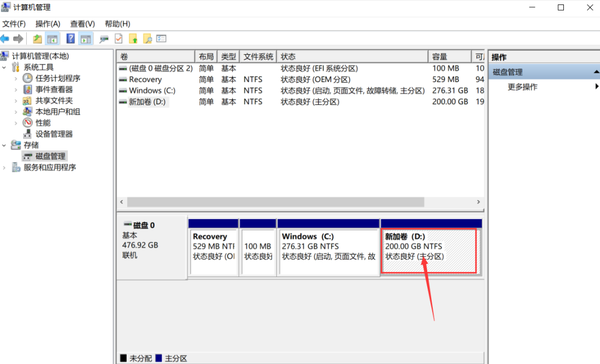This screenshot has height=364, width=600.
Task: Select the Recovery volume row in list
Action: [301, 79]
